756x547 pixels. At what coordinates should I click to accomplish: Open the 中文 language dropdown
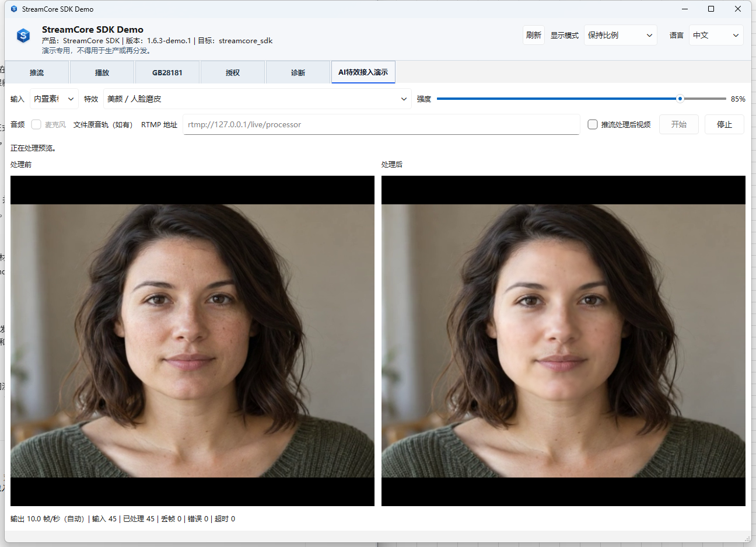[x=716, y=35]
